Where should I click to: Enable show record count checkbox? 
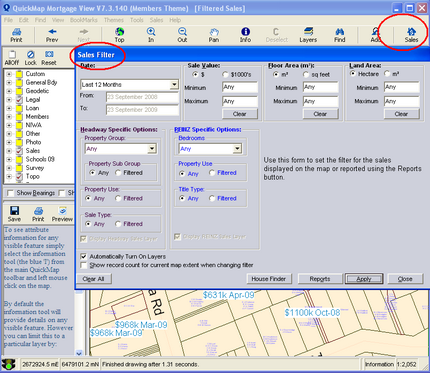pos(84,265)
